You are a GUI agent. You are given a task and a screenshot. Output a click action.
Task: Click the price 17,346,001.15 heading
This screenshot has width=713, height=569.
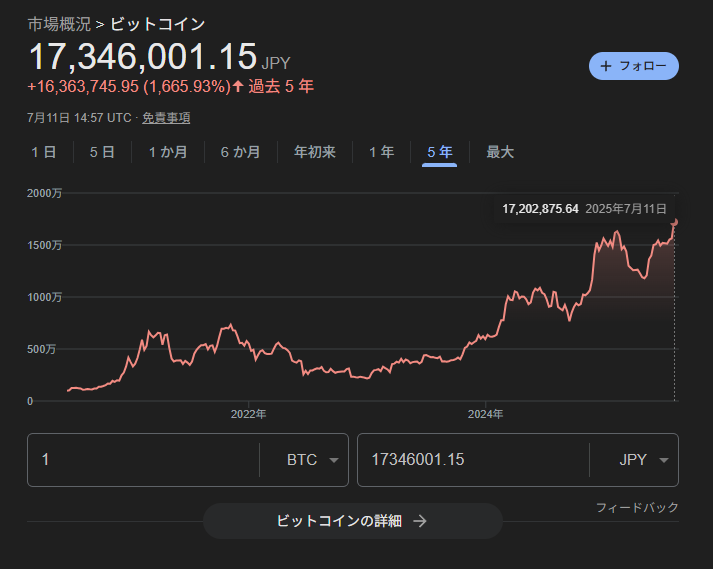143,57
